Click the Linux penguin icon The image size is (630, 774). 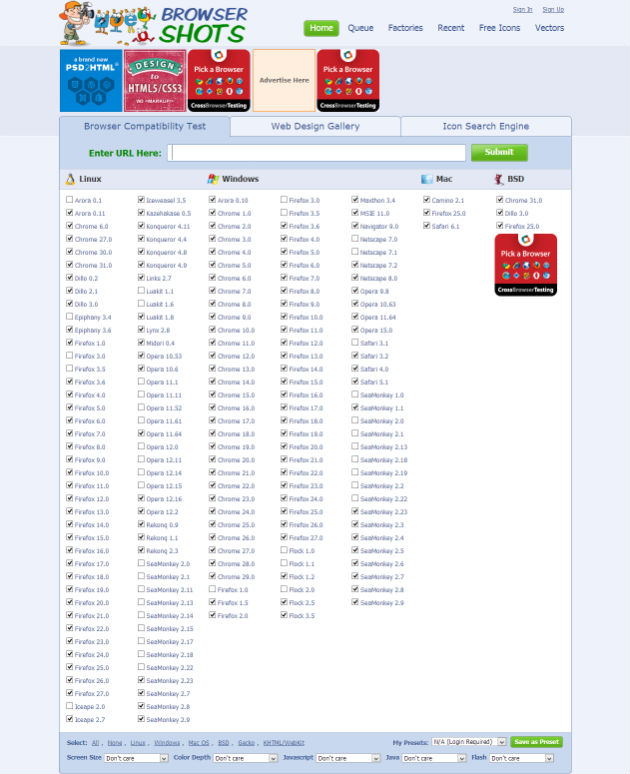(71, 179)
